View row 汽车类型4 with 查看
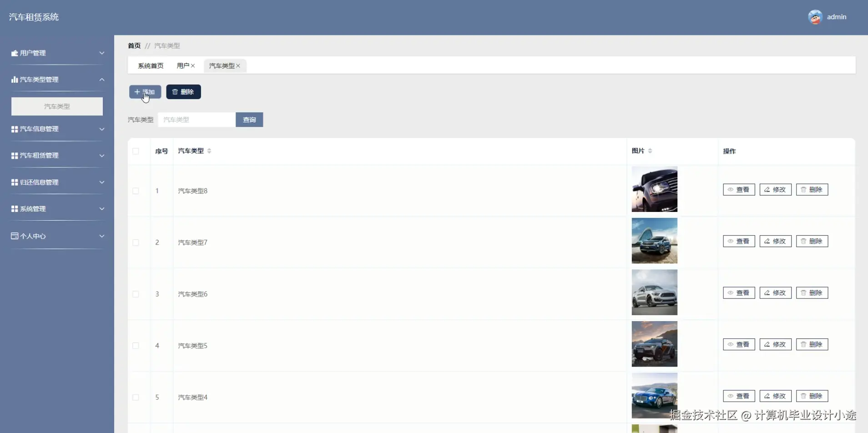The image size is (868, 433). (739, 396)
